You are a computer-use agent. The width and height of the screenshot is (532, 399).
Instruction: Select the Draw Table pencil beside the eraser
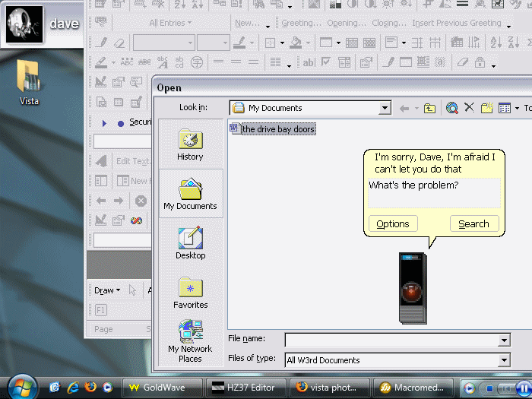pos(101,43)
